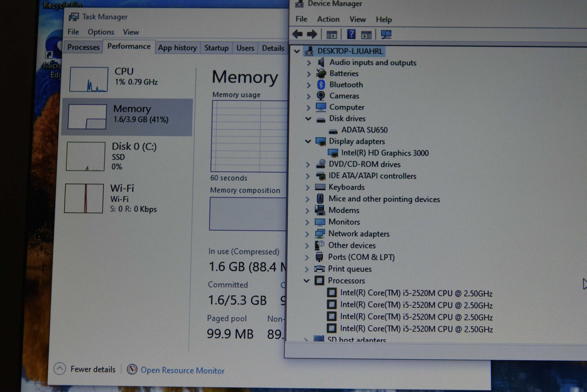Collapse the Disk drives node
This screenshot has width=587, height=392.
308,119
